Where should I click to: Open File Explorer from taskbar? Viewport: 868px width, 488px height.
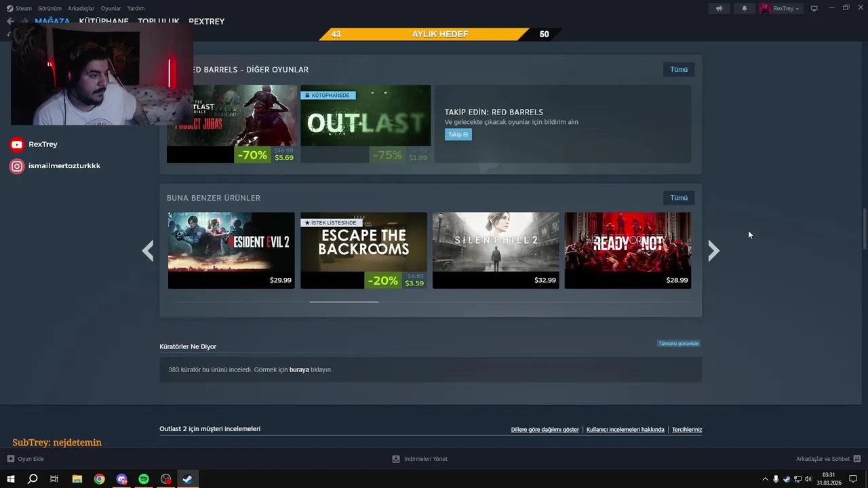pos(77,479)
